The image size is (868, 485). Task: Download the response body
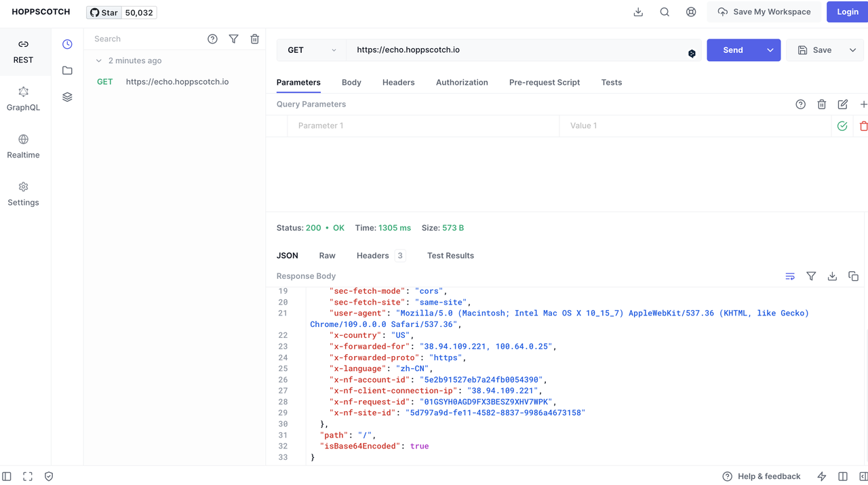coord(832,276)
